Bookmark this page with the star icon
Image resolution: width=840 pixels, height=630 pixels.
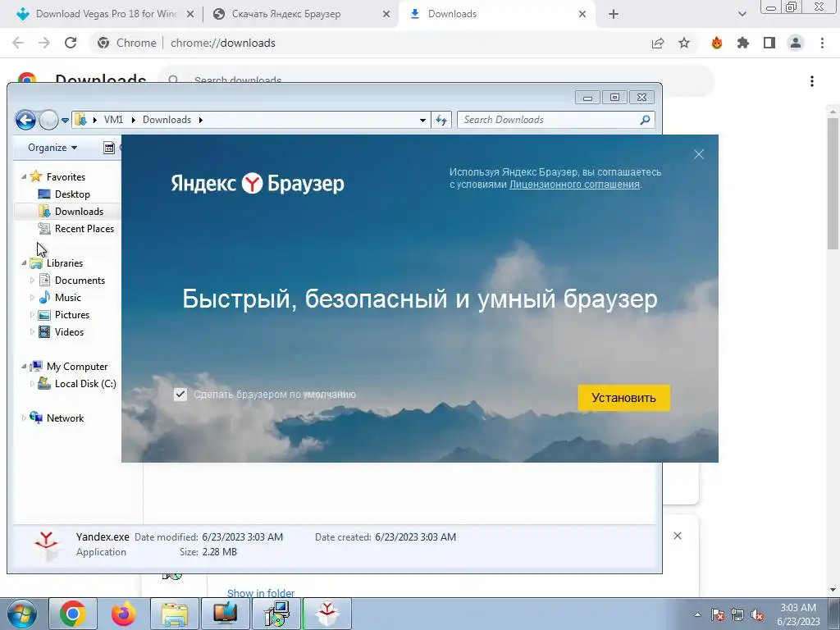click(x=684, y=43)
